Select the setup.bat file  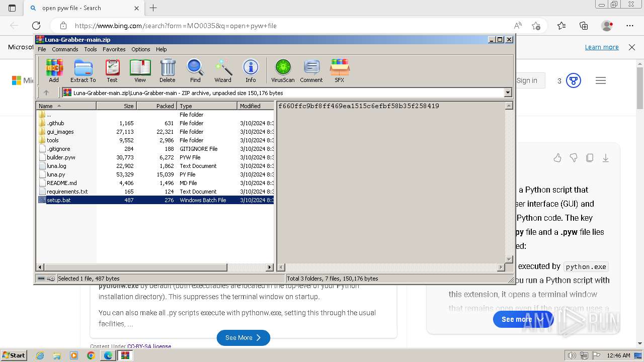[x=155, y=200]
